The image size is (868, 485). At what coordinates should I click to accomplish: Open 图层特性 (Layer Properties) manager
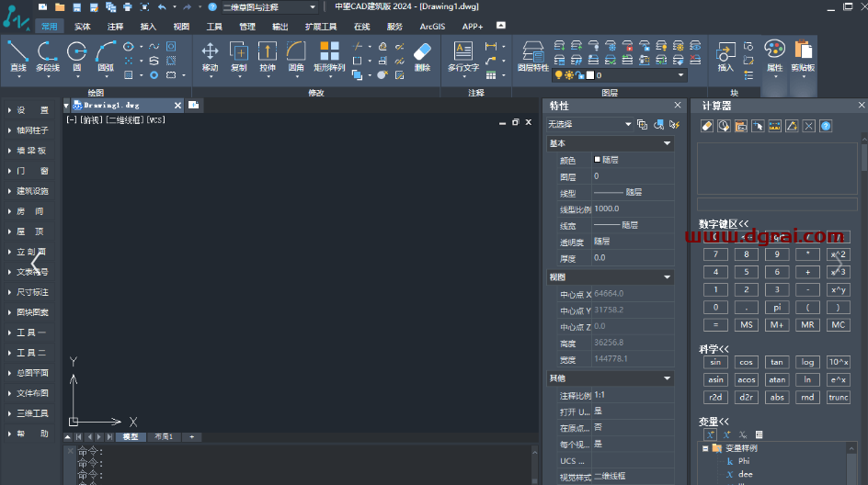point(532,55)
